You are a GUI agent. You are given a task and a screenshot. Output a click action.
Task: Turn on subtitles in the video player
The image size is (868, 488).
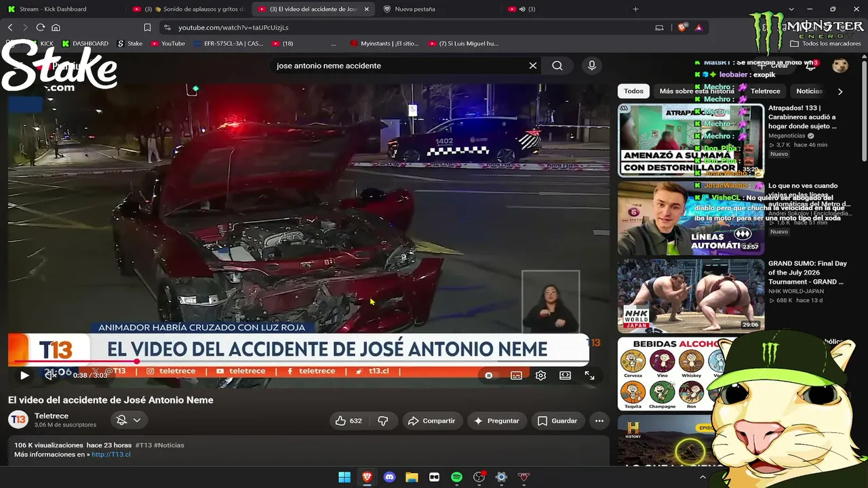click(x=516, y=375)
